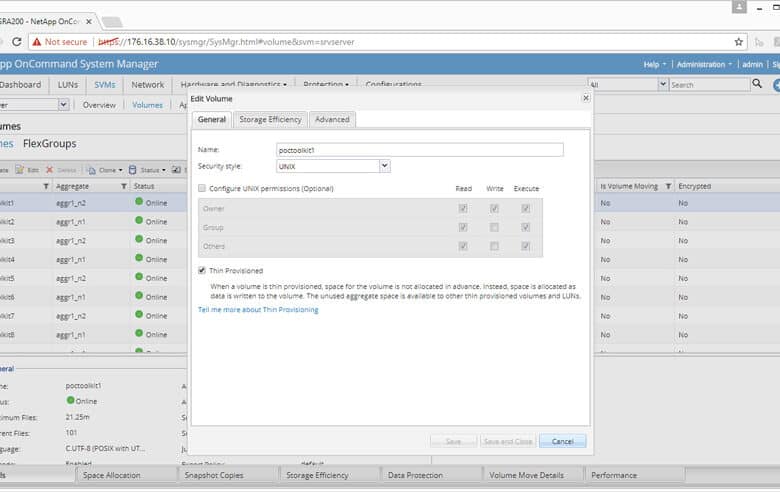Open the Performance bottom tab
The height and width of the screenshot is (492, 780).
pyautogui.click(x=634, y=475)
